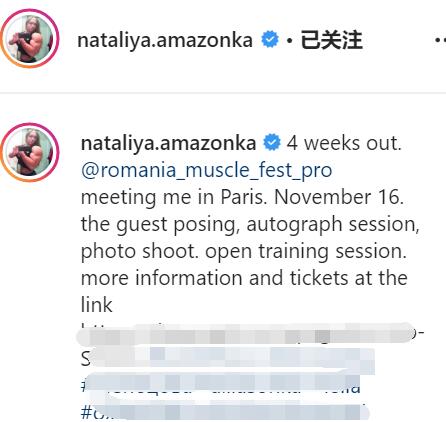
Task: Click the 'photo shoot. open training session.' line
Action: [244, 251]
